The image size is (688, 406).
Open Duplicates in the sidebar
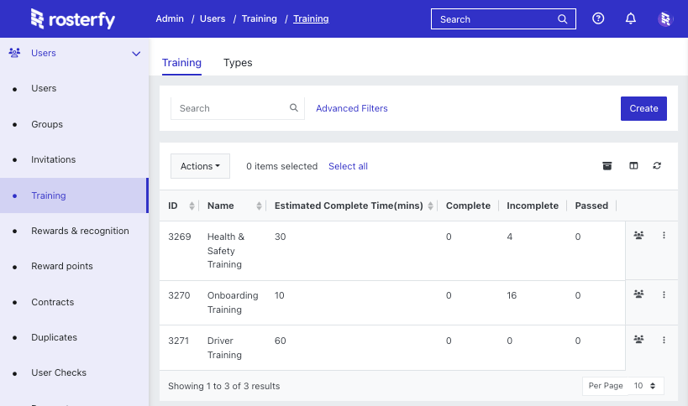54,337
